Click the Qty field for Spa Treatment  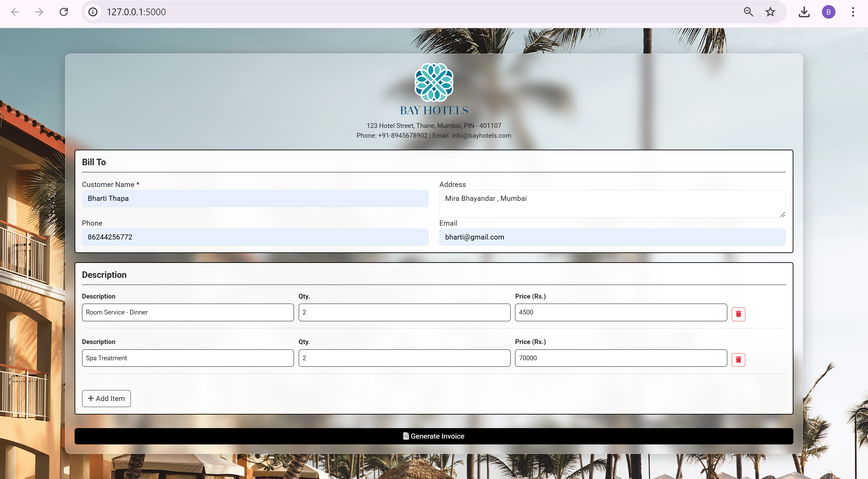[404, 358]
